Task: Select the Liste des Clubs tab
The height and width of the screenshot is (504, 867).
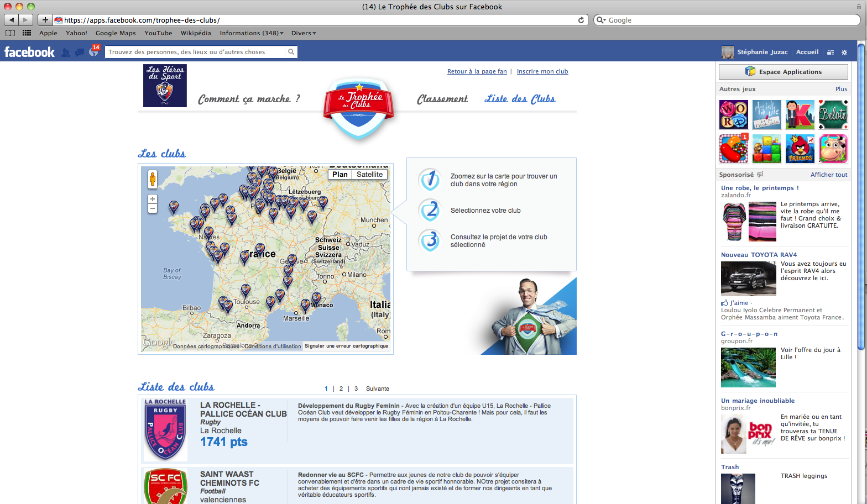Action: (x=520, y=99)
